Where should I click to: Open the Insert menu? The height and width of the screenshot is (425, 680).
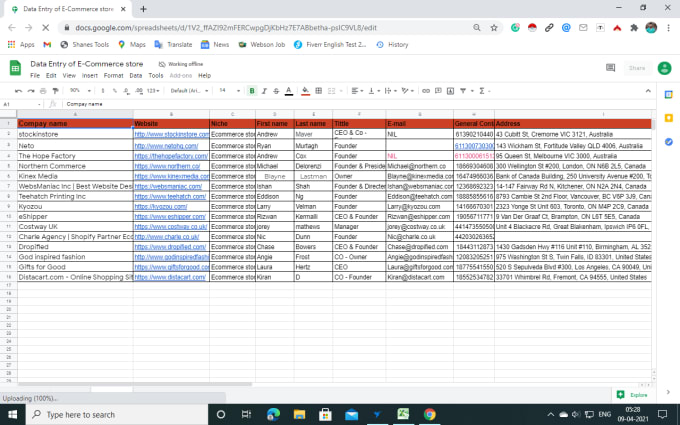click(x=90, y=75)
